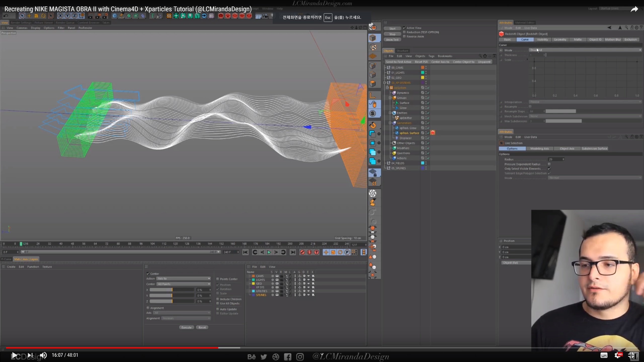Screen dimensions: 644x362
Task: Open the Visibility tab of Redshift Object
Action: (x=542, y=39)
